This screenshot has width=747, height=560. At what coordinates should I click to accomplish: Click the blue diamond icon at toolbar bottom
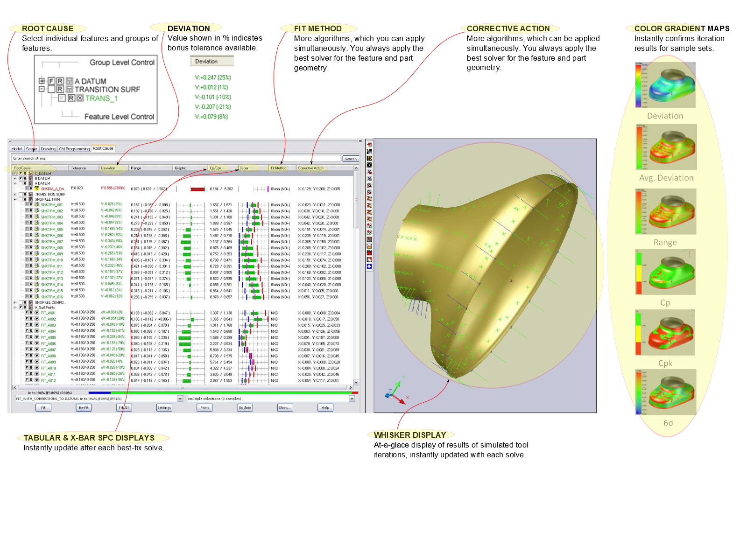point(369,266)
